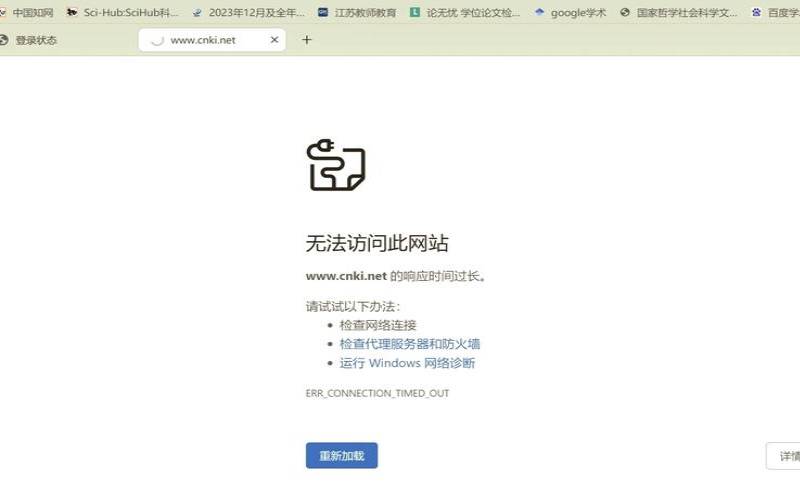Open the 中国知网 bookmark

[27, 12]
